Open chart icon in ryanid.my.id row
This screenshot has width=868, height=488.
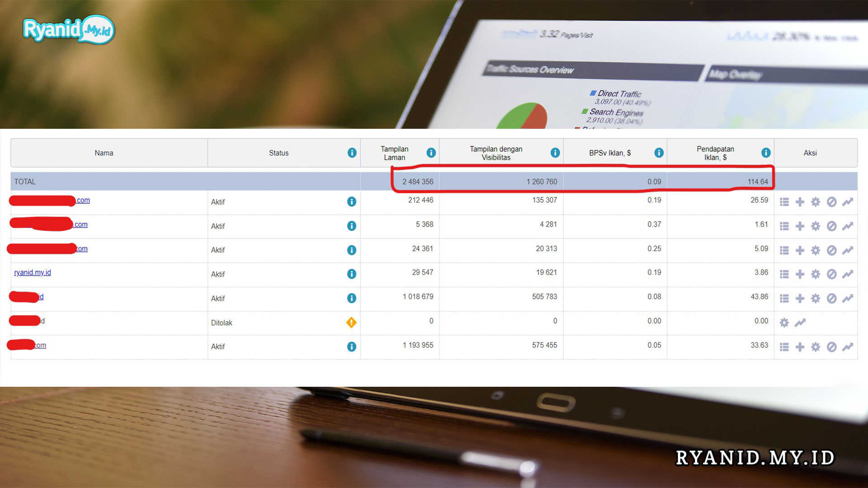[848, 274]
